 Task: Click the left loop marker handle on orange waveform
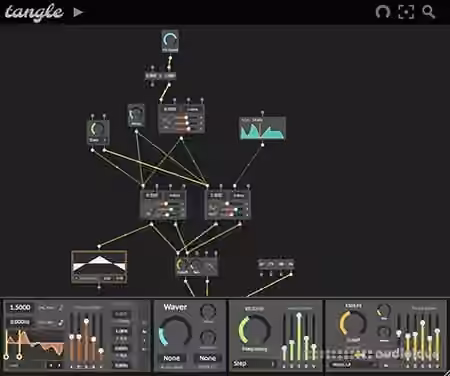tap(6, 357)
